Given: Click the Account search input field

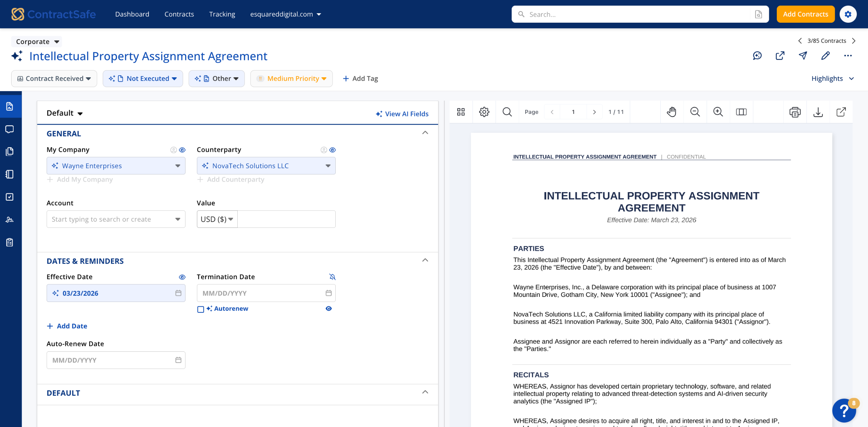Looking at the screenshot, I should (111, 219).
